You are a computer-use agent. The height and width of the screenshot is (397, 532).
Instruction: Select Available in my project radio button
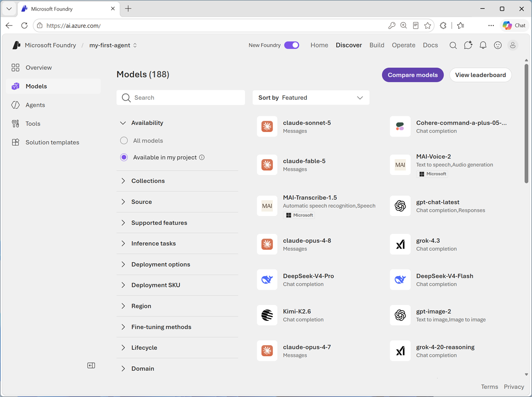point(124,157)
